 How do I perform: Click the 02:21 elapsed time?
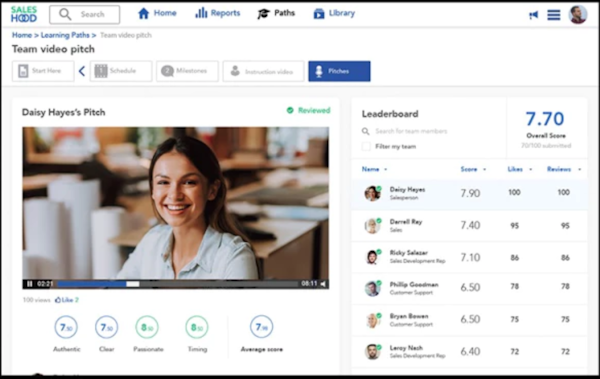click(x=44, y=284)
